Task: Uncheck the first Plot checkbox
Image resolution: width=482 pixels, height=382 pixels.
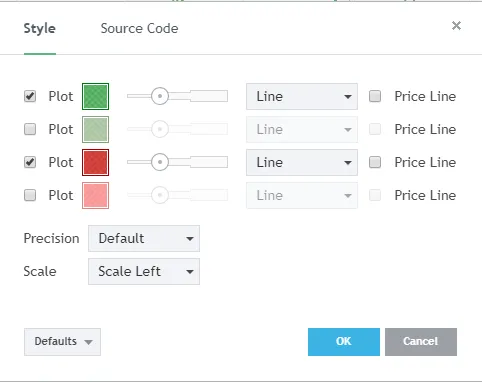Action: tap(30, 96)
